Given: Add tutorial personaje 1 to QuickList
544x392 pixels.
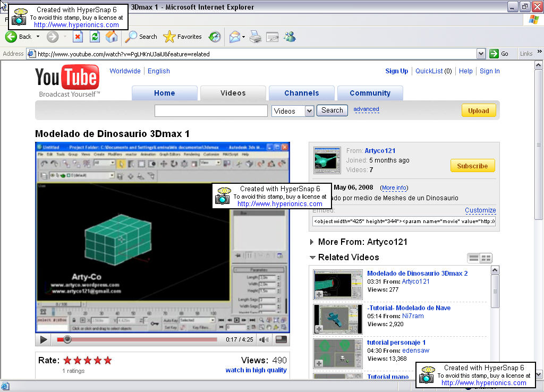Looking at the screenshot, I should (319, 363).
